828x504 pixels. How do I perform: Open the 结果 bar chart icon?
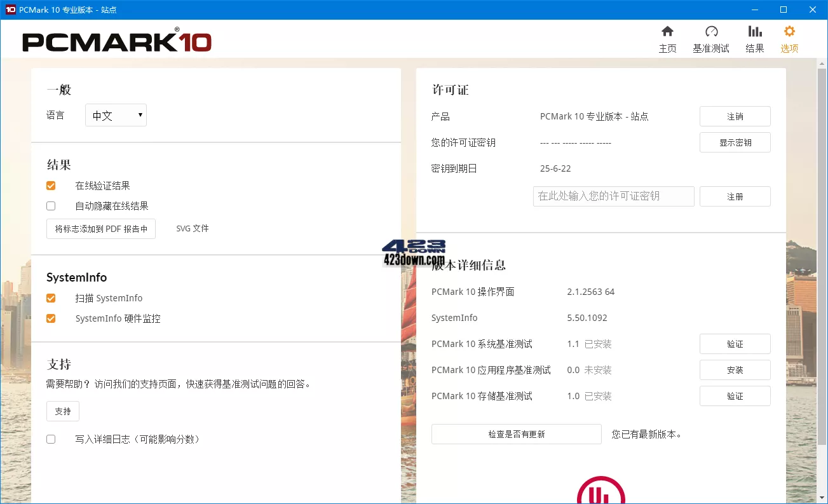click(754, 38)
